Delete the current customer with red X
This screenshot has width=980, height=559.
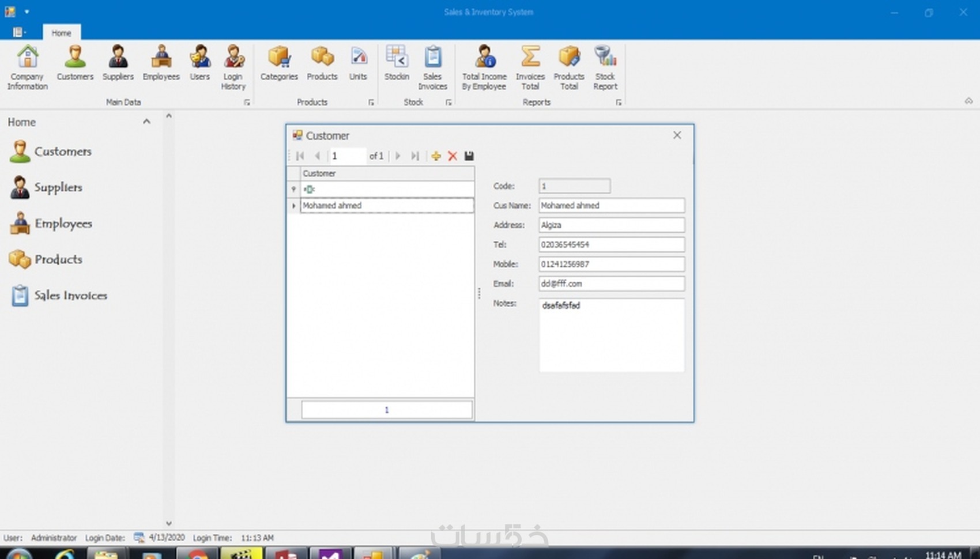[453, 156]
